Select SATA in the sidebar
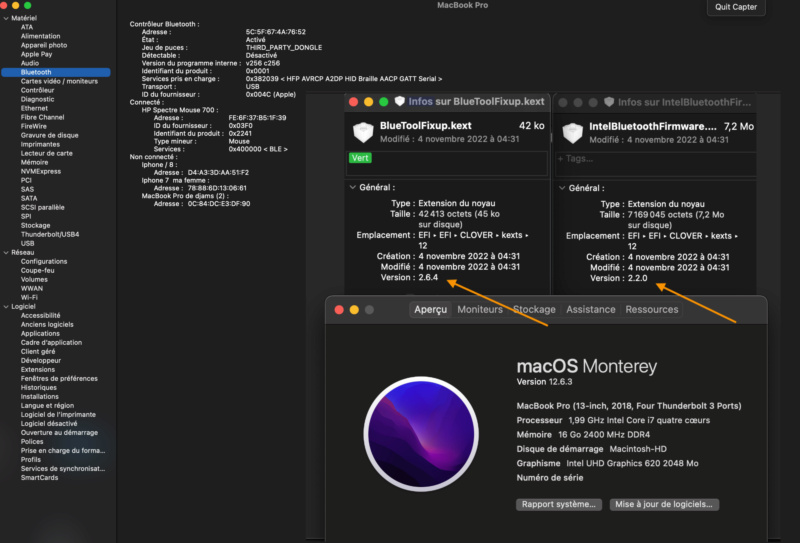The image size is (800, 543). click(x=29, y=199)
